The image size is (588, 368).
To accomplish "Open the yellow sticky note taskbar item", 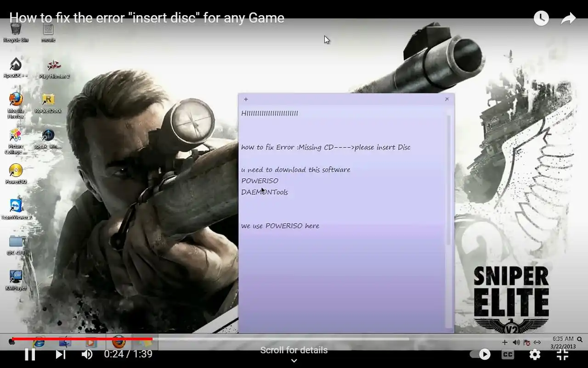I will tap(145, 342).
